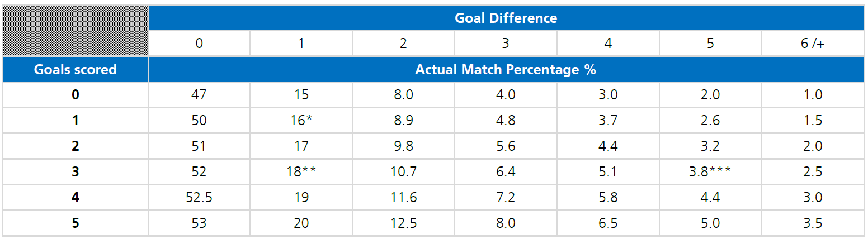Click the Actual Match Percentage % header
Image resolution: width=868 pixels, height=239 pixels.
point(506,70)
